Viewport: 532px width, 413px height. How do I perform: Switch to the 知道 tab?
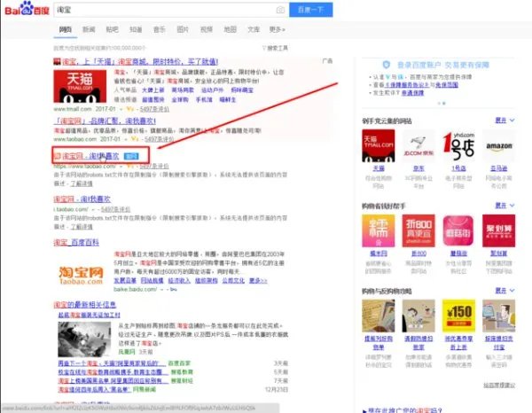coord(136,29)
